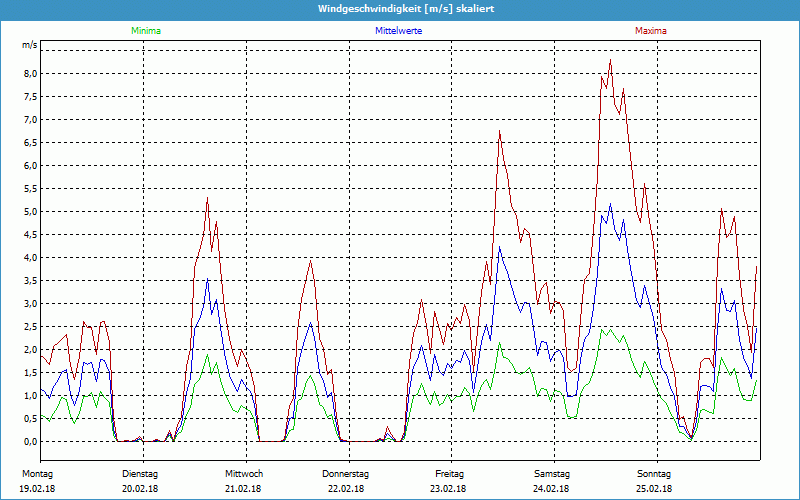800x500 pixels.
Task: Select the '6,0' y-axis value
Action: point(30,165)
